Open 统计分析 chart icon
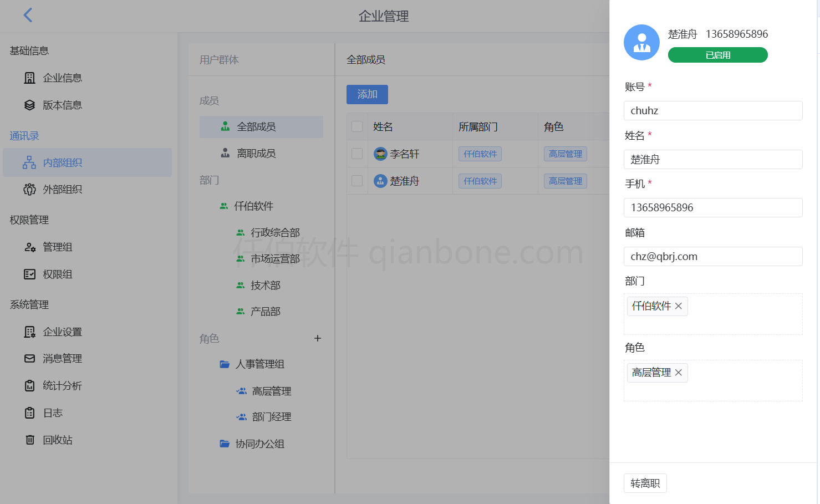 [29, 385]
